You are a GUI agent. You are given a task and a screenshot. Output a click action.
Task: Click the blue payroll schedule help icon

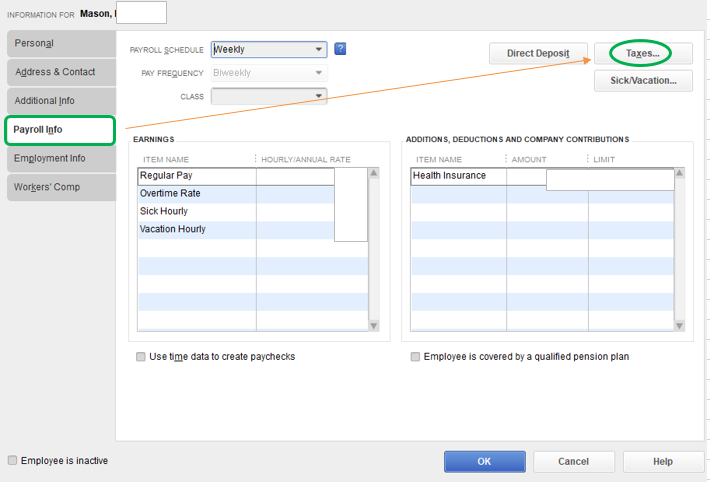click(340, 49)
